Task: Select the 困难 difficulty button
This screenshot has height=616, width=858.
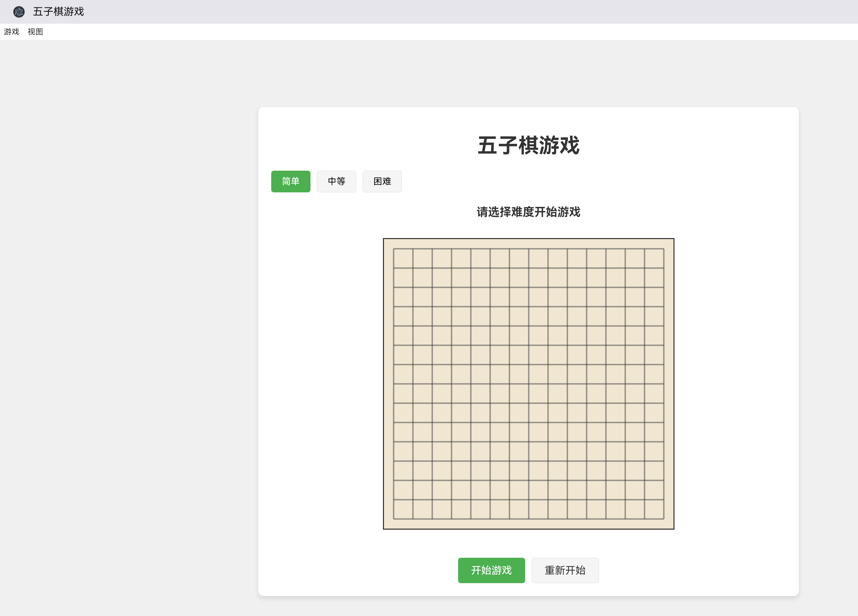Action: pos(382,181)
